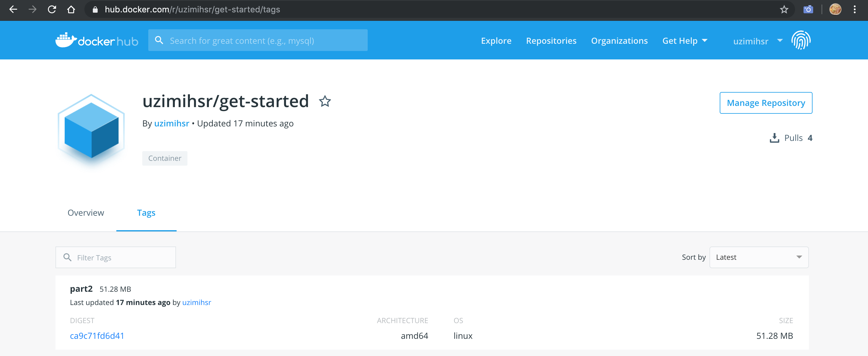Open digest ca9c71fd6d41 link

pyautogui.click(x=97, y=336)
